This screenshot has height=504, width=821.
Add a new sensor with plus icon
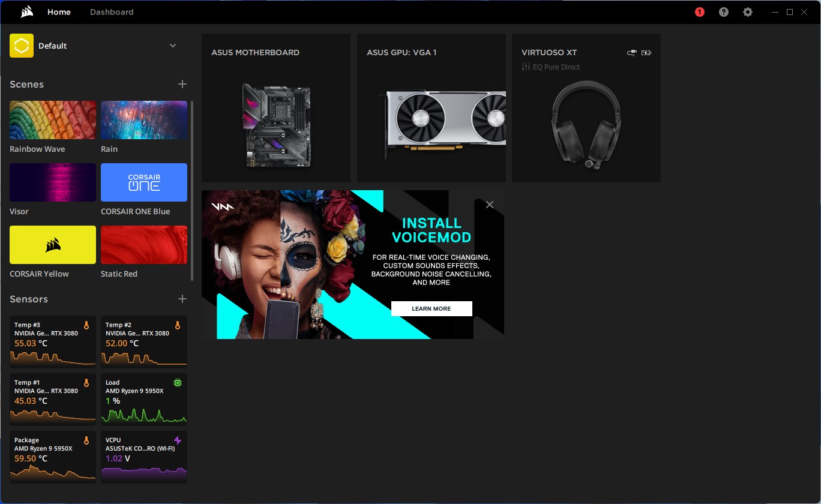click(x=182, y=299)
